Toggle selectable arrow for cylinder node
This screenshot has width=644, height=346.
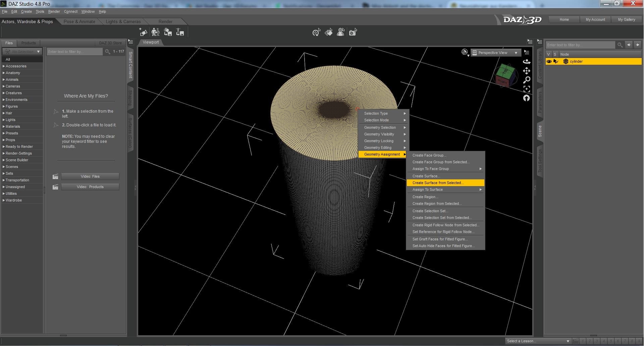click(556, 61)
